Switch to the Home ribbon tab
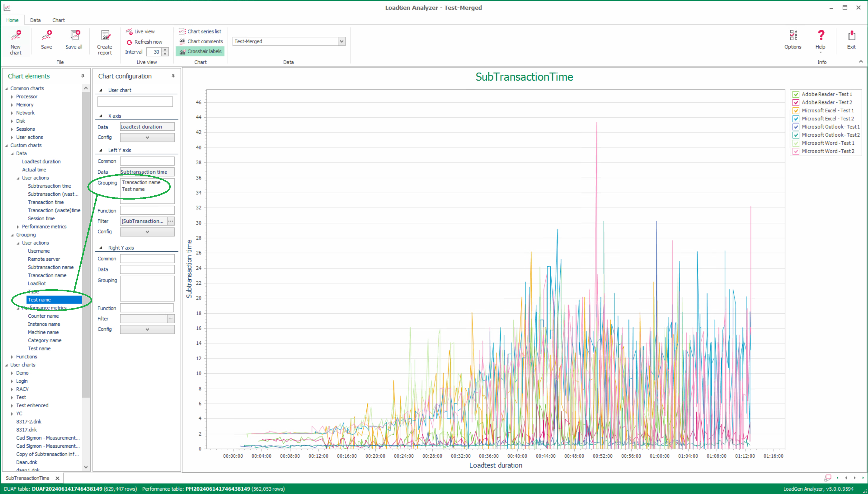The image size is (868, 494). coord(12,20)
